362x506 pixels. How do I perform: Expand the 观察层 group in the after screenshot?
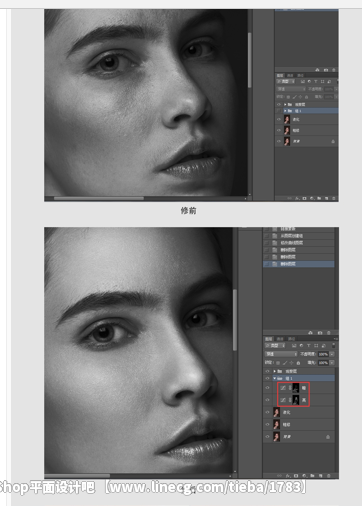[274, 371]
